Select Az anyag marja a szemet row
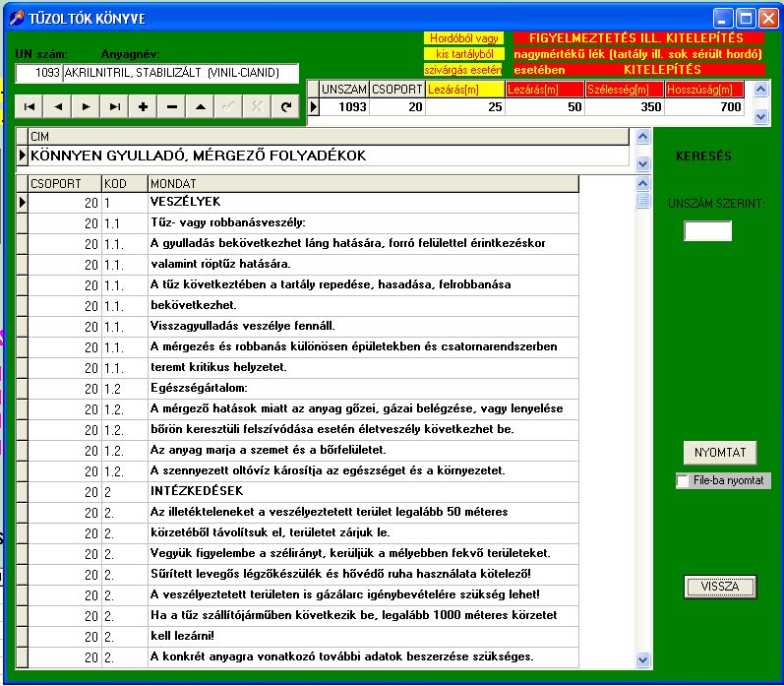 point(303,451)
